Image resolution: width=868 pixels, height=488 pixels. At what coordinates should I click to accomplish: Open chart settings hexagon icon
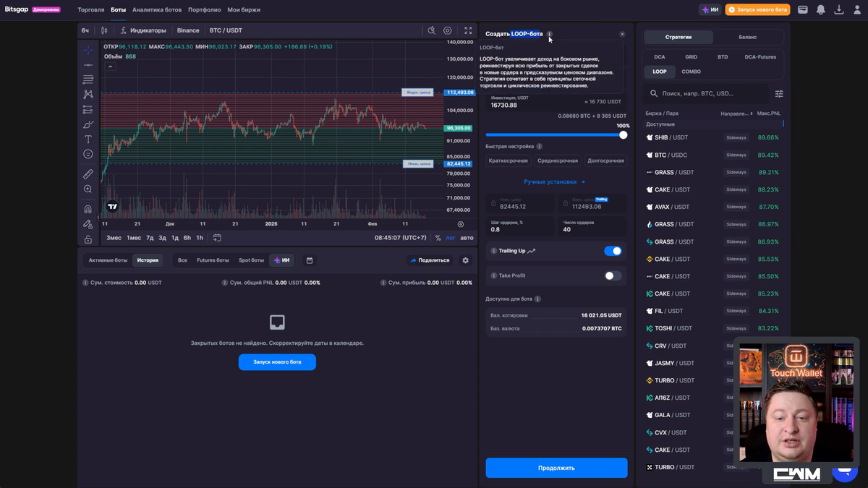[448, 30]
